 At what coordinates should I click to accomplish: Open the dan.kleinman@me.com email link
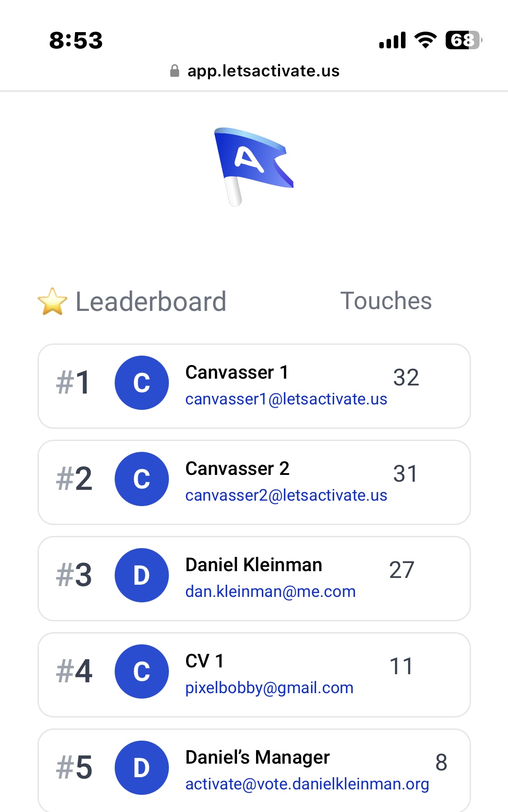[270, 591]
